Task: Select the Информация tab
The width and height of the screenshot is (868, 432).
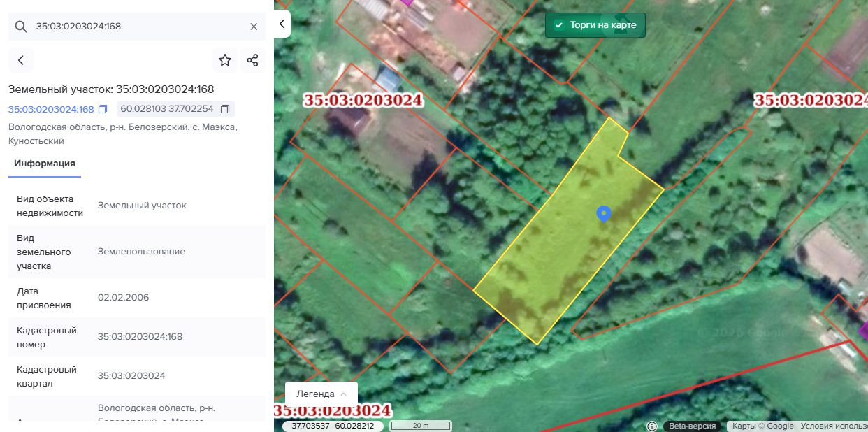Action: [45, 164]
